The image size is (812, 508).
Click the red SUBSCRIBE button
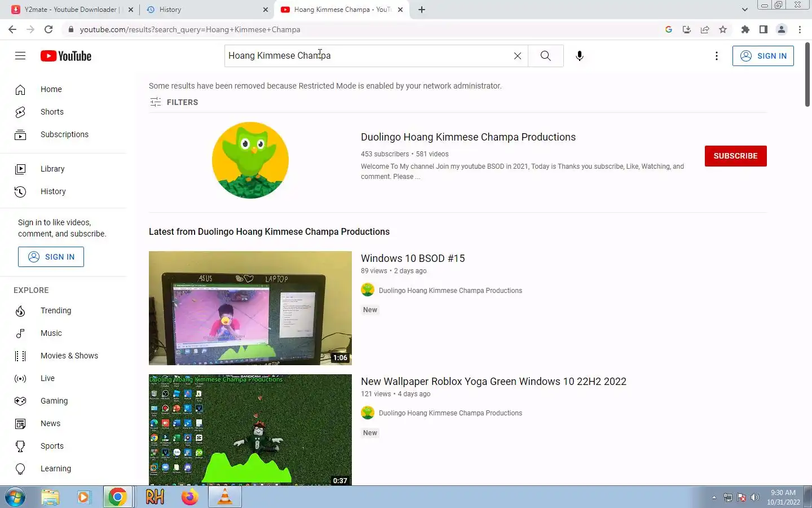click(x=735, y=156)
